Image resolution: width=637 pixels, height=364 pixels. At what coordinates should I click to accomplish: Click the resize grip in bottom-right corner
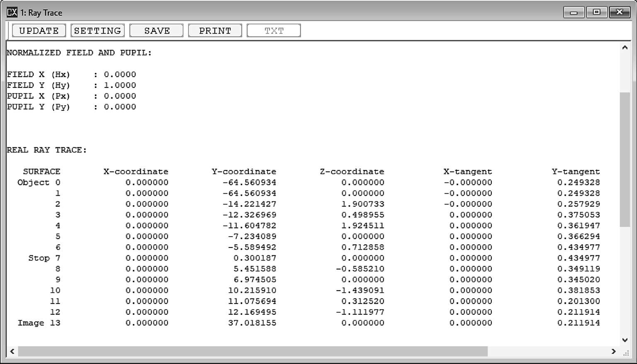tap(626, 352)
